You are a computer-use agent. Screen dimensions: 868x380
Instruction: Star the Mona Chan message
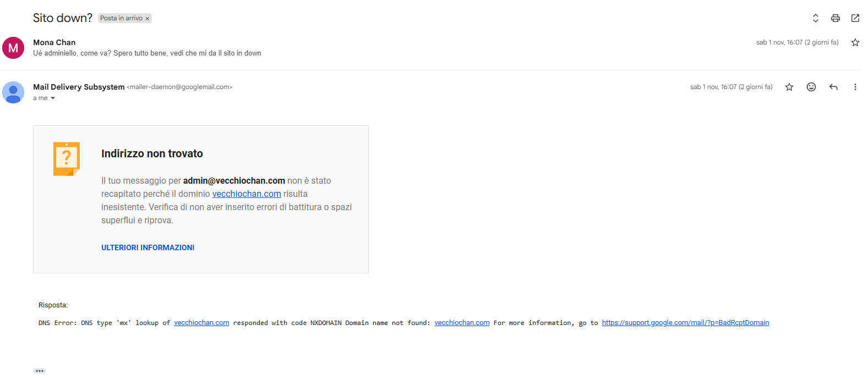(x=855, y=42)
